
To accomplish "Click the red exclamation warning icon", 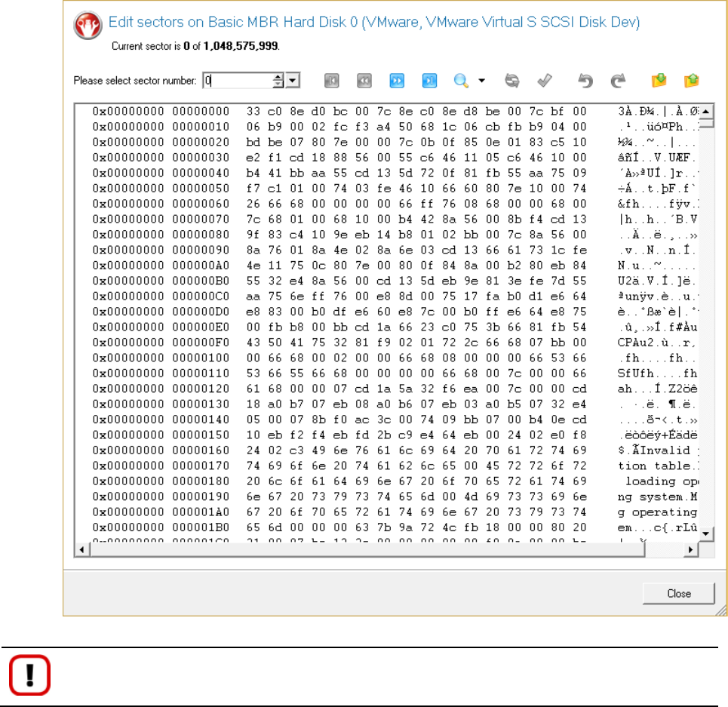I will click(29, 675).
